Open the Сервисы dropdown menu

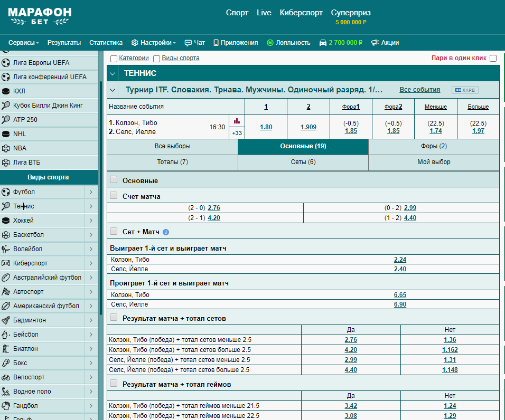[24, 43]
